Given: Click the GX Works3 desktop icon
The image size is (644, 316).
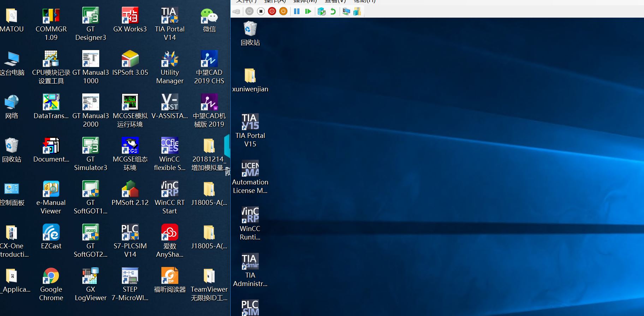Looking at the screenshot, I should coord(130,16).
